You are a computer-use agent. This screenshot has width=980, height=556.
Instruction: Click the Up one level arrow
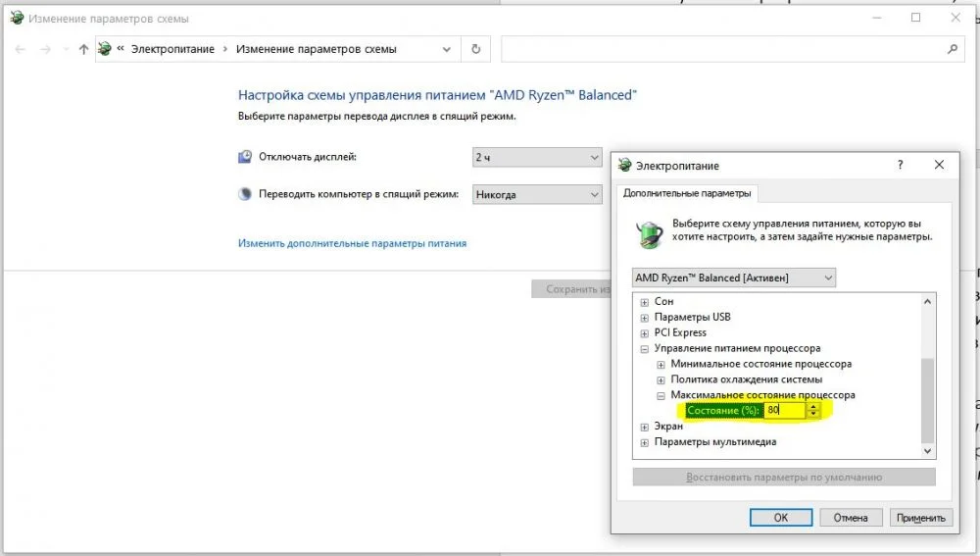pyautogui.click(x=83, y=49)
